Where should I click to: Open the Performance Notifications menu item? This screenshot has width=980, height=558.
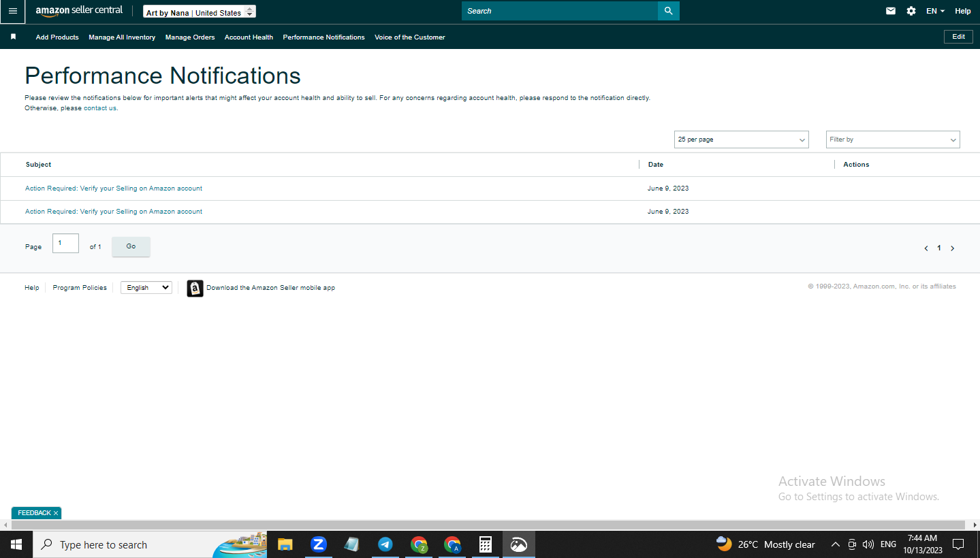click(323, 37)
